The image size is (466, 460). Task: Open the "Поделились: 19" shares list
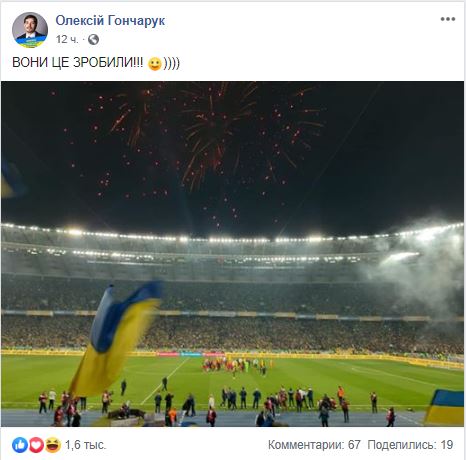[x=410, y=445]
